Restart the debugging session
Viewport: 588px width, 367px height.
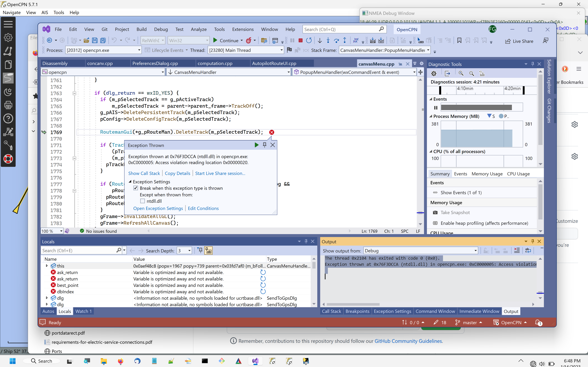(x=309, y=40)
